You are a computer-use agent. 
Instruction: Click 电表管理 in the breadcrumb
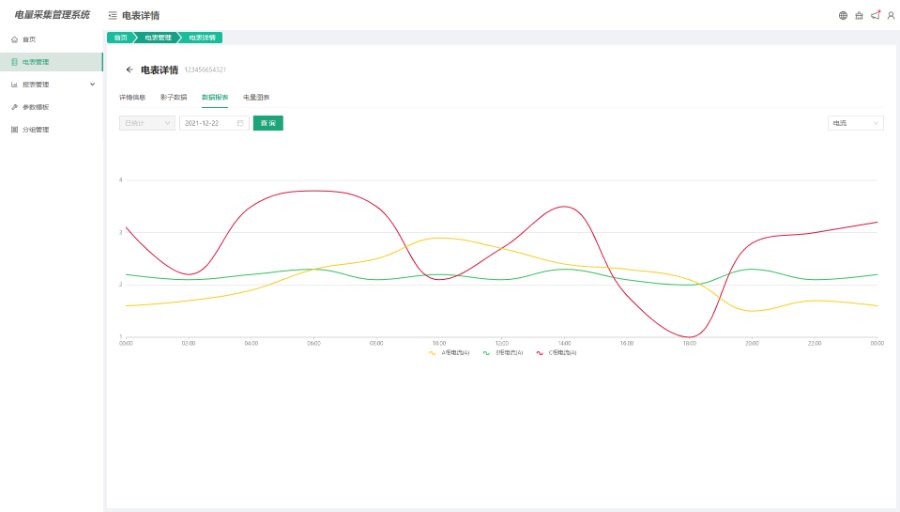coord(158,38)
